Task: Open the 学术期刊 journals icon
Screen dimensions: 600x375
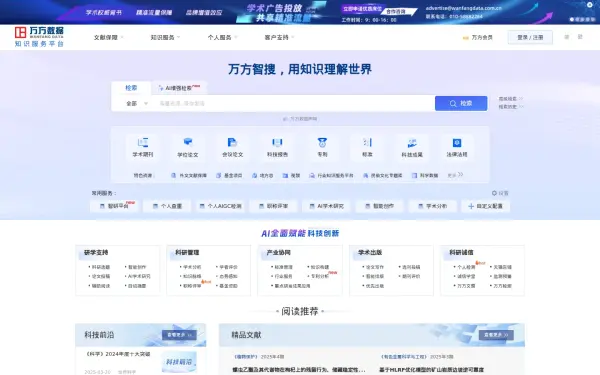Action: (x=143, y=143)
